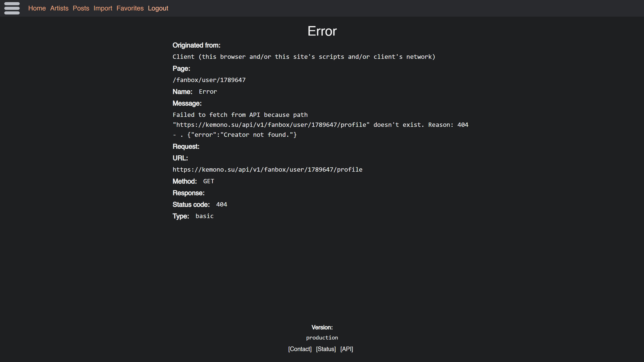Click the "Type:" label

181,216
